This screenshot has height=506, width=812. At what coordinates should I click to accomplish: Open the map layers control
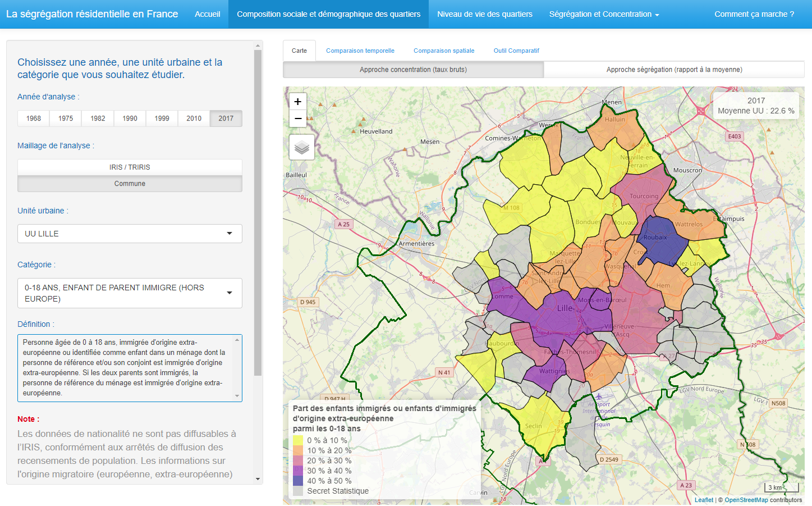point(302,147)
